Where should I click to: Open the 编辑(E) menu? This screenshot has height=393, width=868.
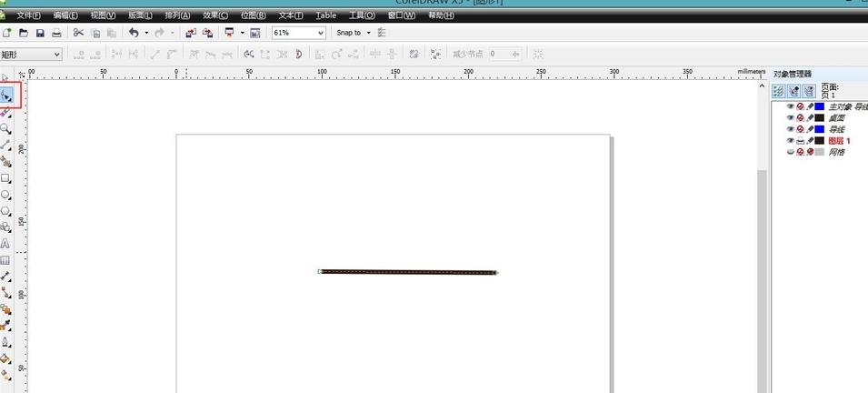point(65,15)
